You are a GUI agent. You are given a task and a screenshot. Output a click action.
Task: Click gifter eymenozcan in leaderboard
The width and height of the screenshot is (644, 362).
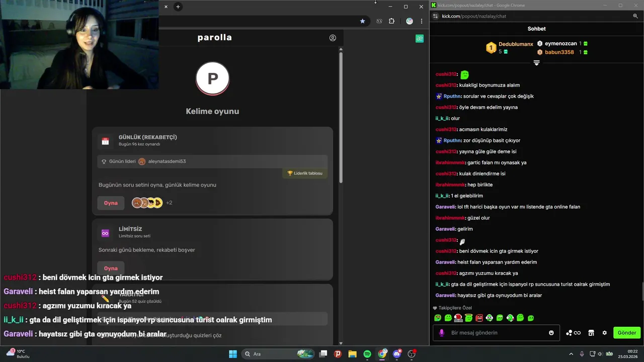(560, 44)
